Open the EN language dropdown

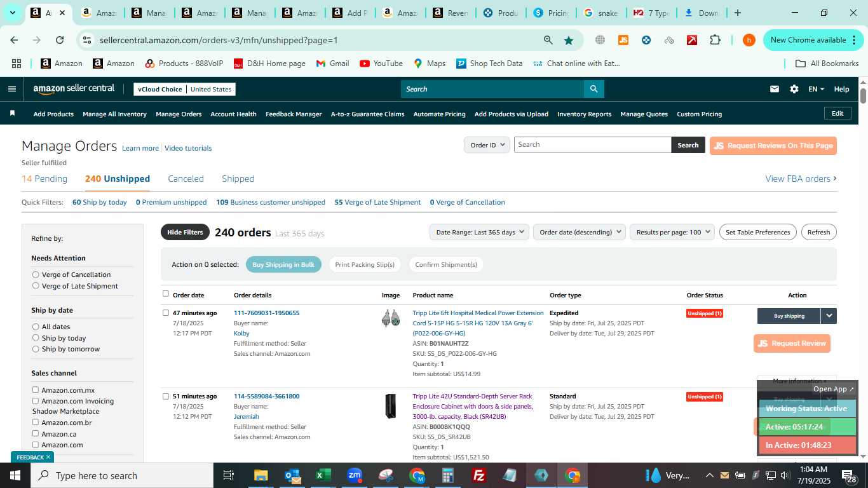click(816, 89)
